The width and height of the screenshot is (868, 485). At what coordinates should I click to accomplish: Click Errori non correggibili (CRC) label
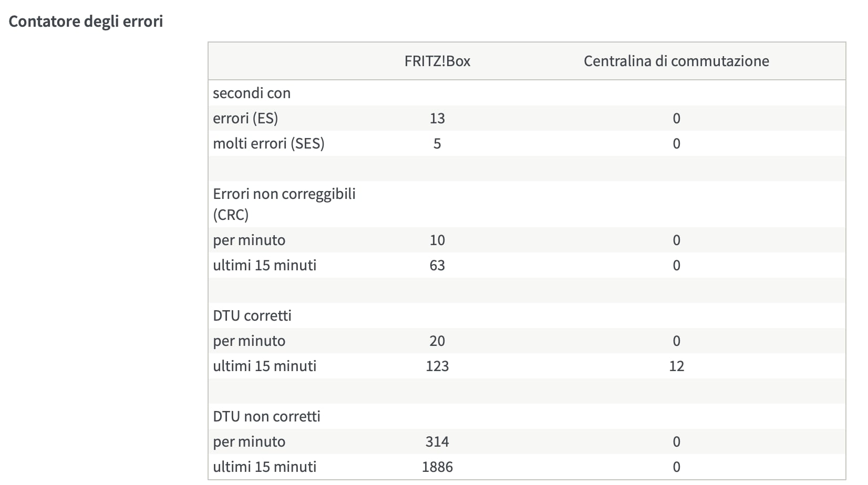284,204
